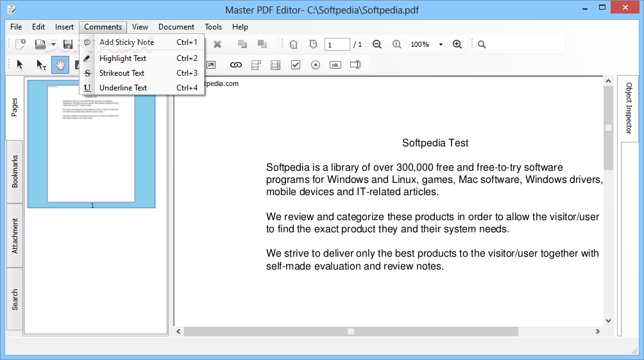Expand the Open file recent dropdown arrow
The image size is (644, 360).
click(x=53, y=44)
